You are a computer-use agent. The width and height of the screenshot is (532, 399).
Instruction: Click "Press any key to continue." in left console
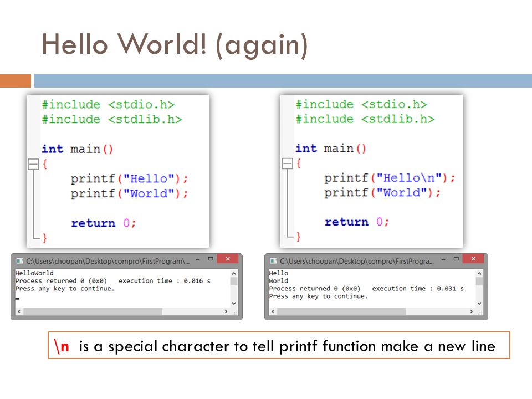(65, 289)
